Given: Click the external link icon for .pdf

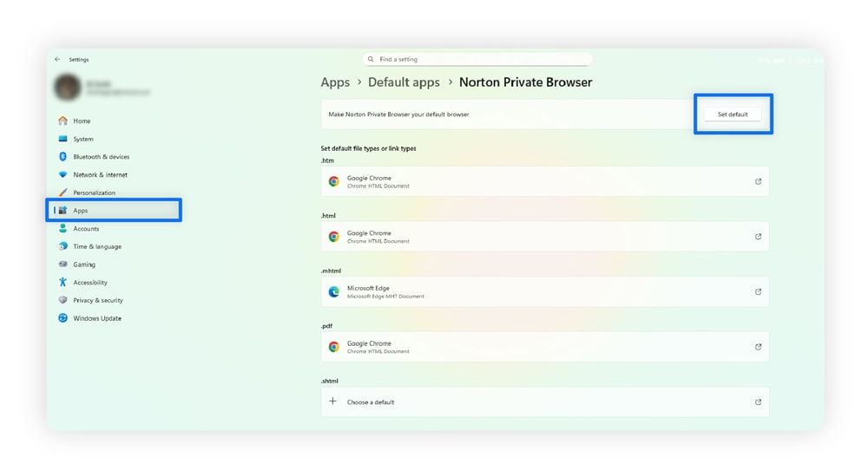Looking at the screenshot, I should pos(758,347).
